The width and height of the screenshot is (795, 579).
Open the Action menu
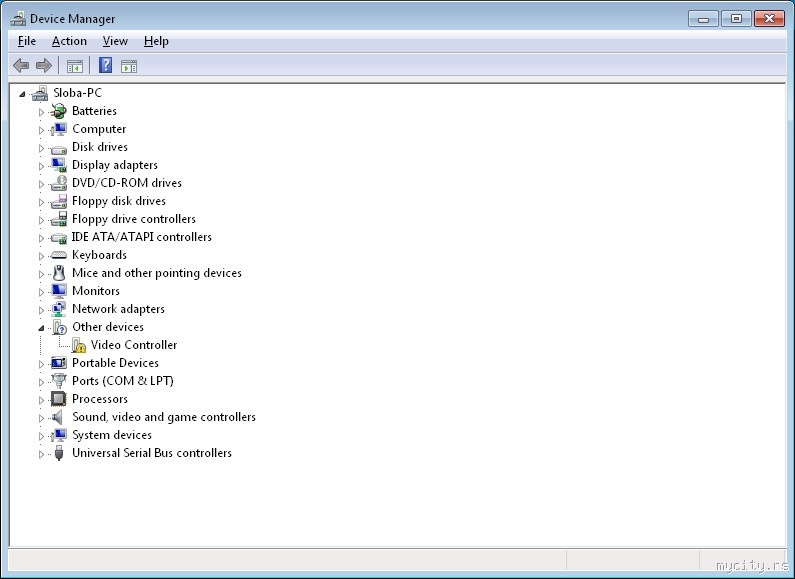pos(69,41)
